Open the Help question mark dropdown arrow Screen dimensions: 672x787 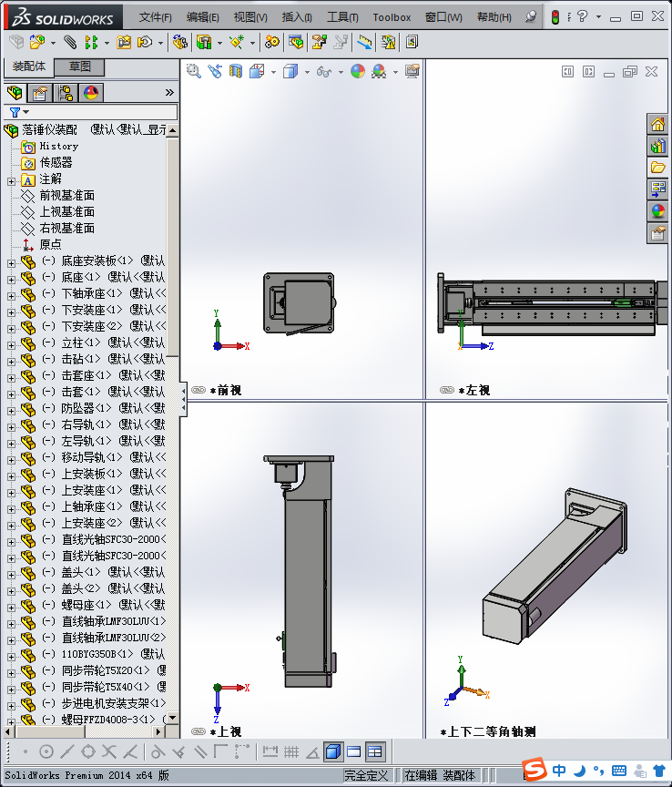click(599, 17)
